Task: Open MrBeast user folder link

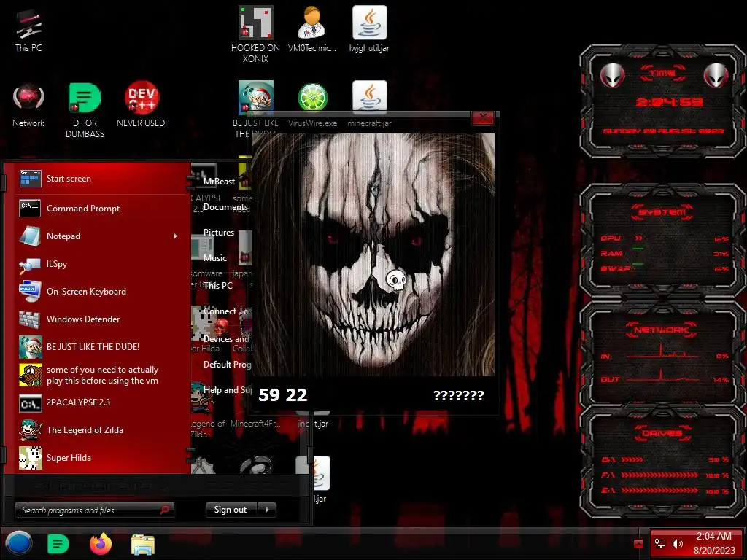Action: (219, 182)
